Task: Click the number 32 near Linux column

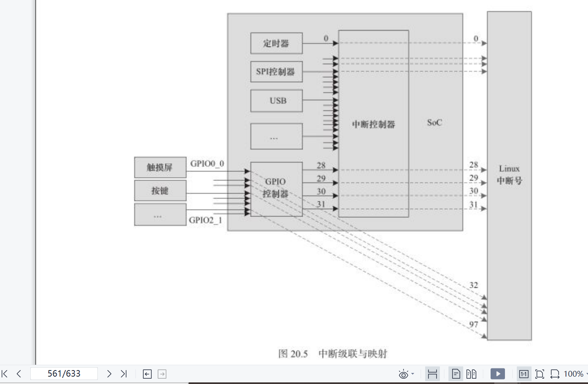Action: click(473, 285)
